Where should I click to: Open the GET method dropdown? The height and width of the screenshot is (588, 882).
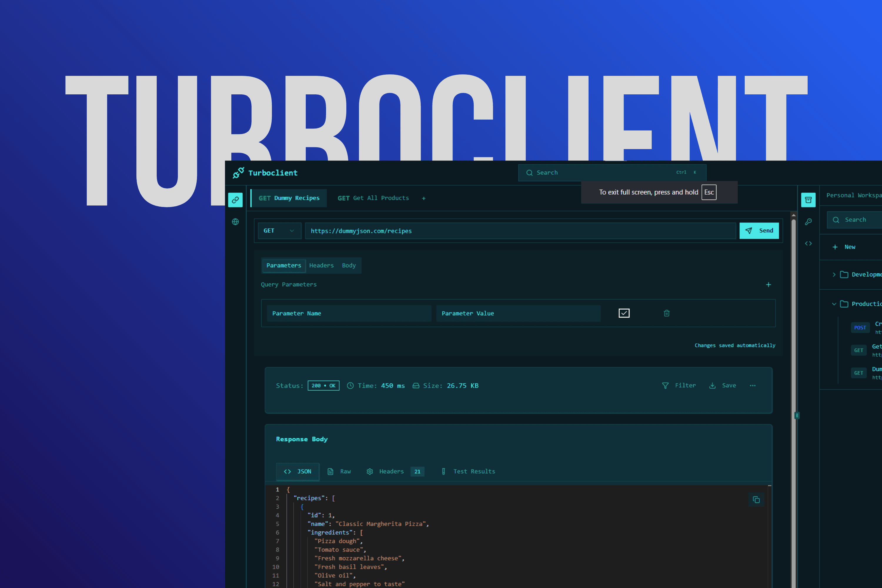[279, 230]
